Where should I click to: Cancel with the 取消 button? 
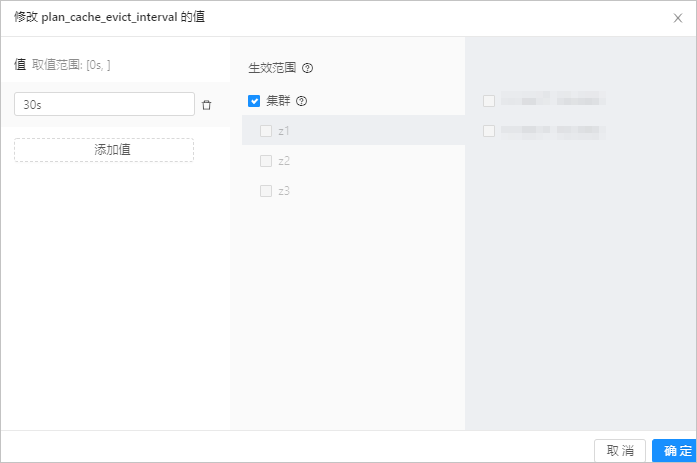tap(620, 451)
